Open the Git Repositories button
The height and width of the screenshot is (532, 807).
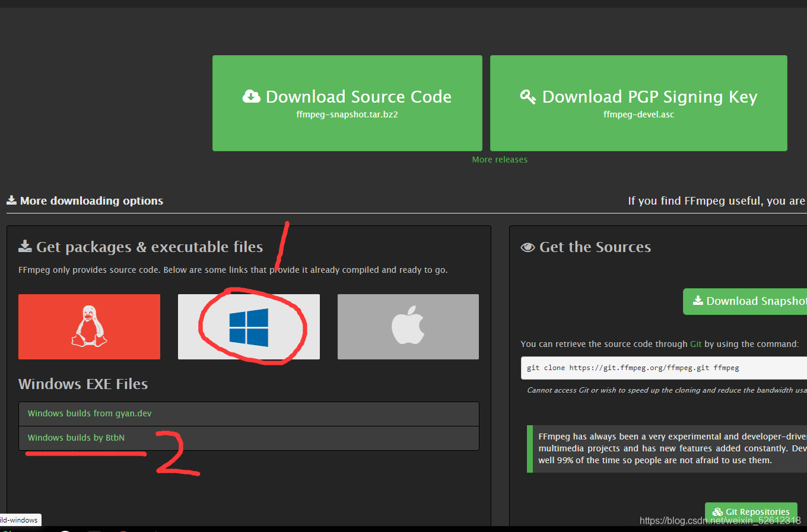click(x=751, y=512)
